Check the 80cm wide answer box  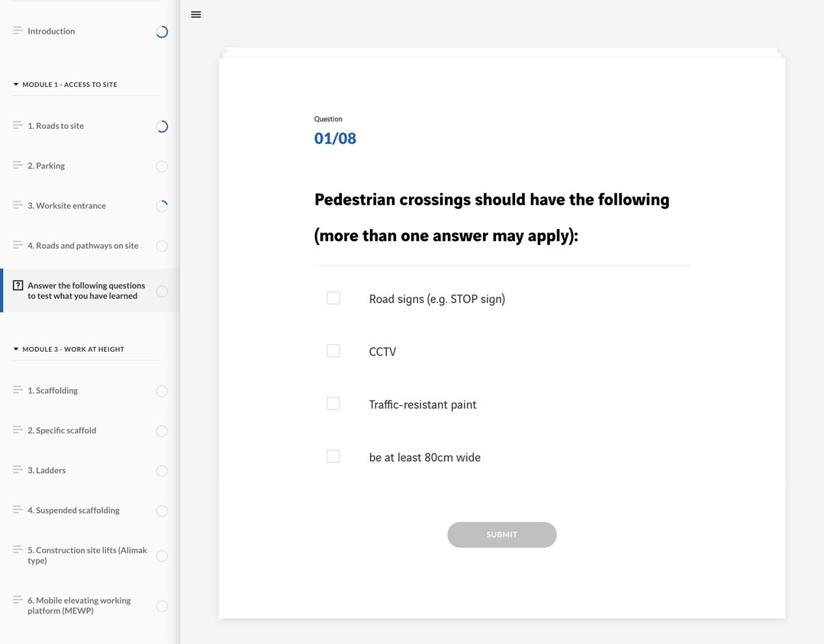click(x=333, y=456)
